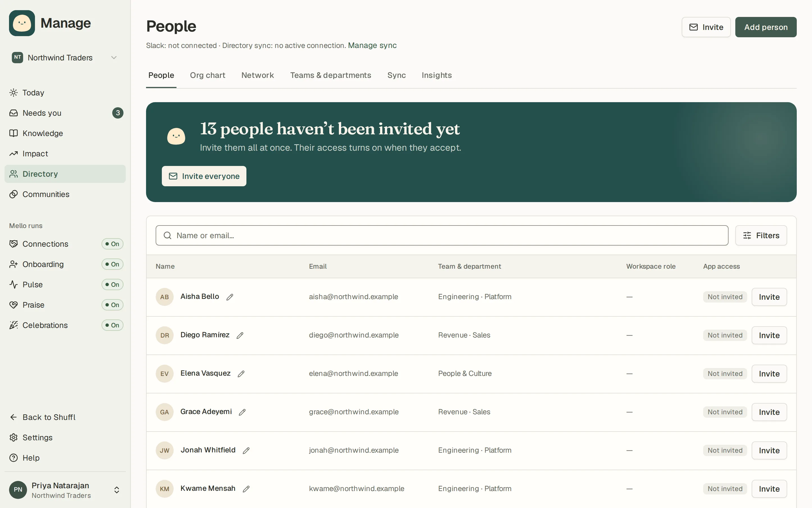Viewport: 812px width, 508px height.
Task: Edit Kwame Mensah with the pencil icon
Action: point(246,489)
